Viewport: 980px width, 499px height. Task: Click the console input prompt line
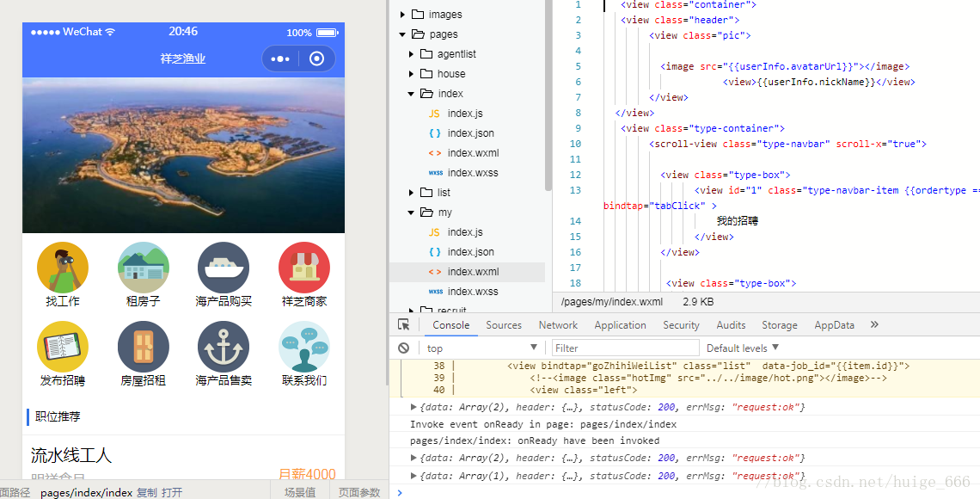[x=684, y=492]
